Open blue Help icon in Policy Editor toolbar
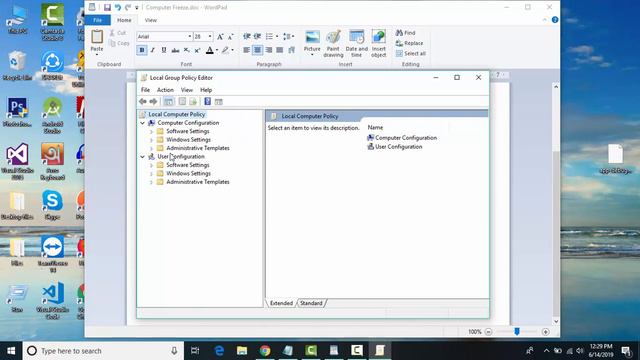640x360 pixels. coord(207,102)
